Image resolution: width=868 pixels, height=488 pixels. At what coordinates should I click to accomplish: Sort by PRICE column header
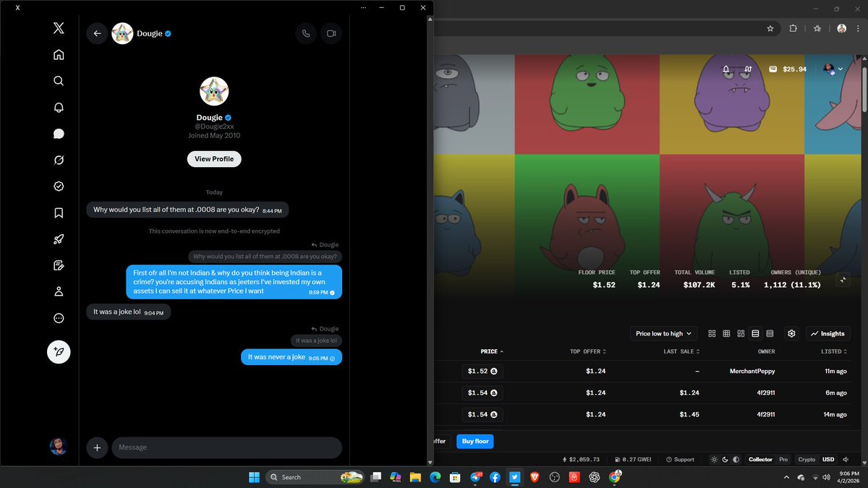492,351
